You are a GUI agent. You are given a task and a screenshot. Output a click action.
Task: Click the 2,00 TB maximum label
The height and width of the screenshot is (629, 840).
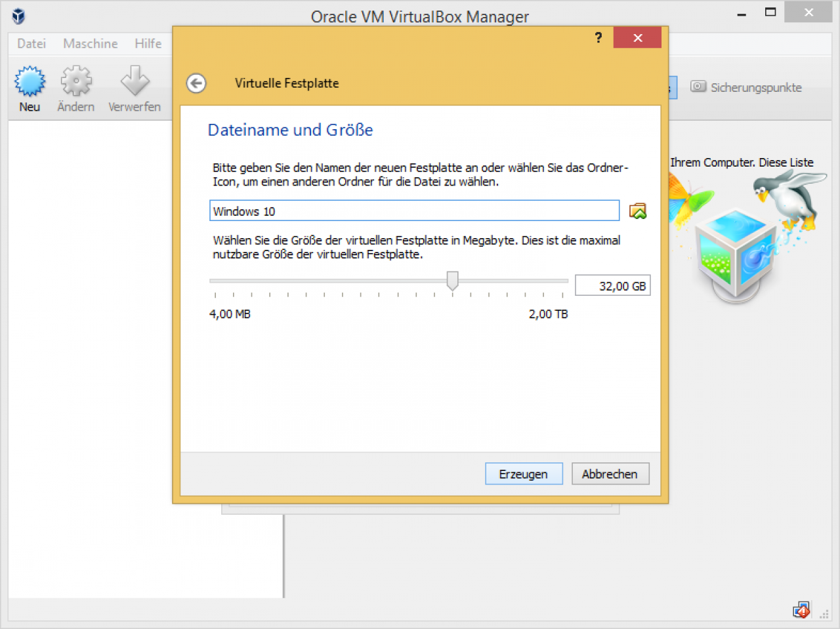[549, 314]
